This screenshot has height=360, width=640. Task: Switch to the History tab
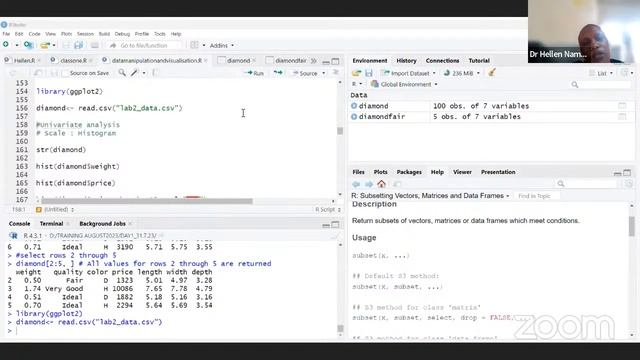coord(407,60)
